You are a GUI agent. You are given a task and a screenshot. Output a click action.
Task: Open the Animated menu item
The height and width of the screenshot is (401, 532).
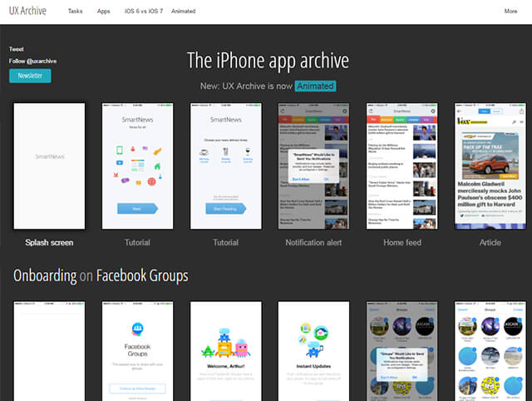click(183, 11)
